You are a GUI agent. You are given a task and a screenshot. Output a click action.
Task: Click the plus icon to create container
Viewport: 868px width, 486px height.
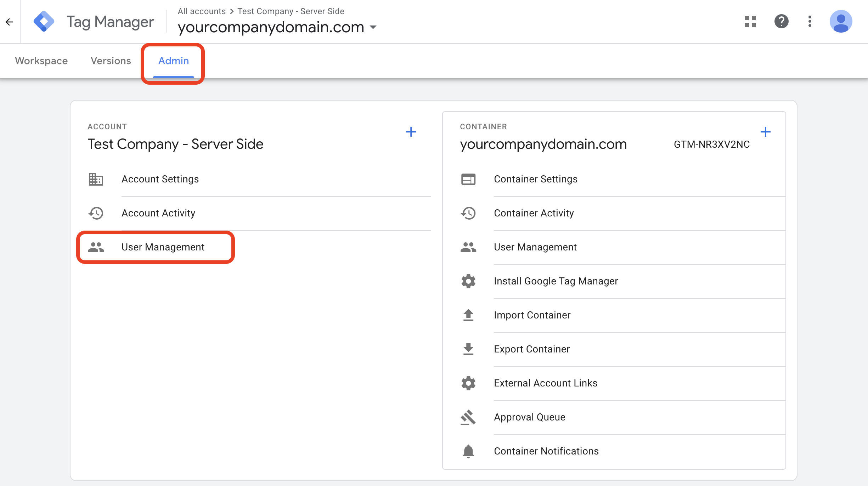765,132
